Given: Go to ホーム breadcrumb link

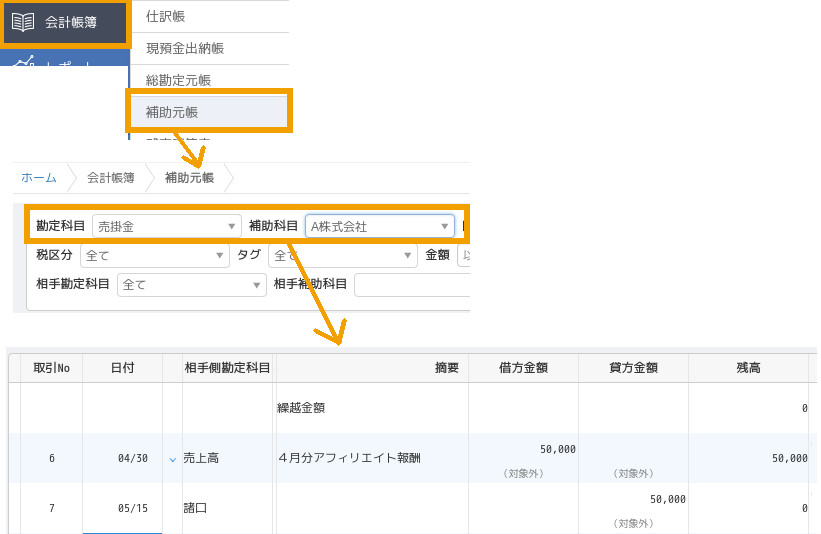Looking at the screenshot, I should (39, 177).
